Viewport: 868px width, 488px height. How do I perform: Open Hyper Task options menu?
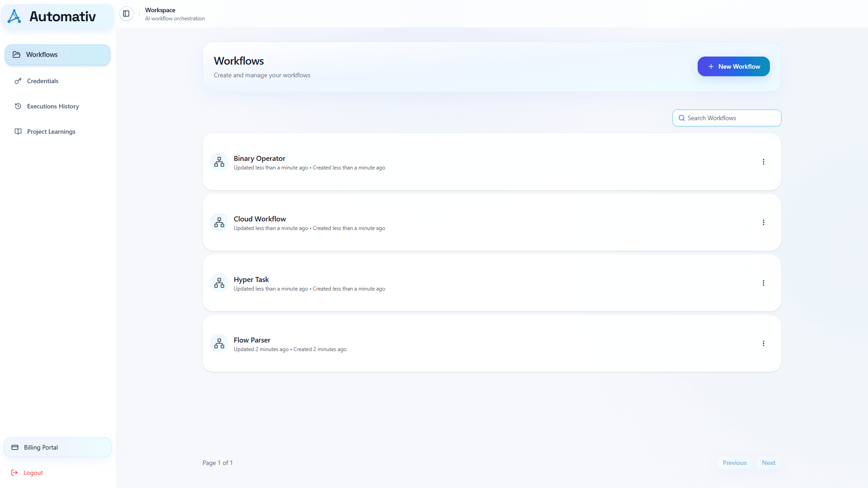pyautogui.click(x=764, y=283)
